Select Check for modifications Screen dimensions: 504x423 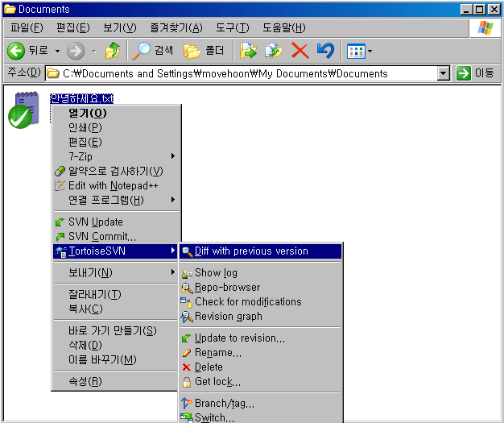click(261, 301)
